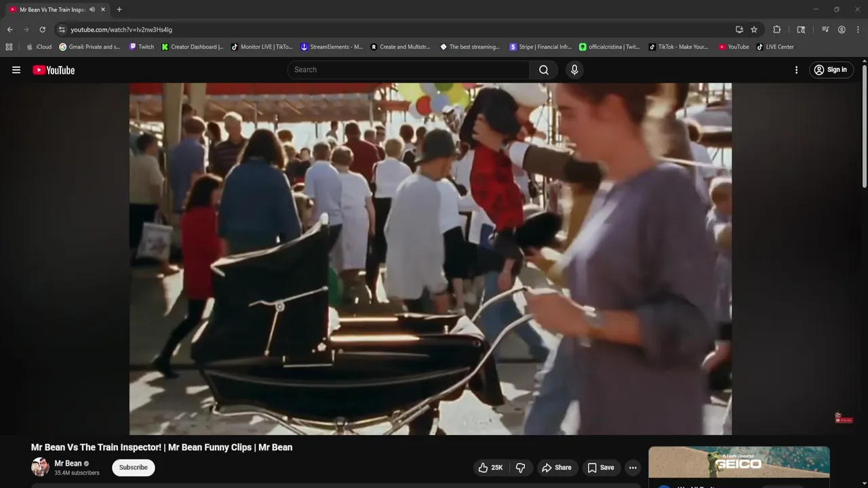This screenshot has width=868, height=488.
Task: Bookmark this page with star icon
Action: point(754,30)
